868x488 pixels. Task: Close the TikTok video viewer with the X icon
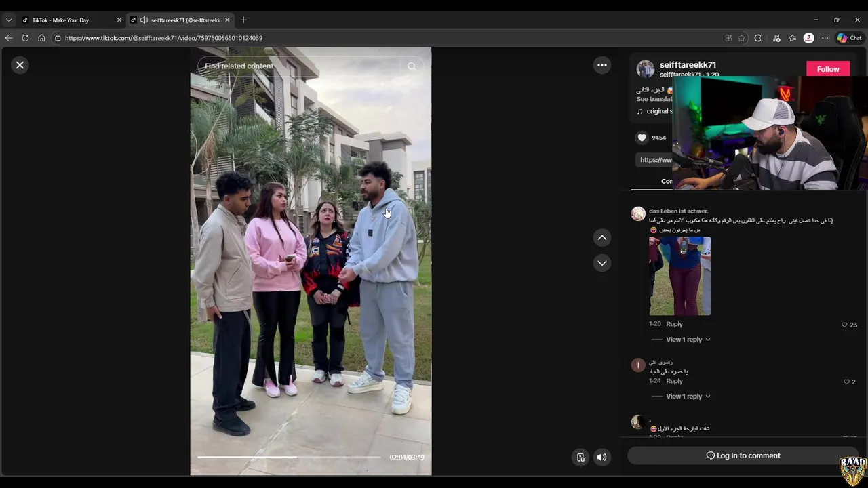[20, 65]
